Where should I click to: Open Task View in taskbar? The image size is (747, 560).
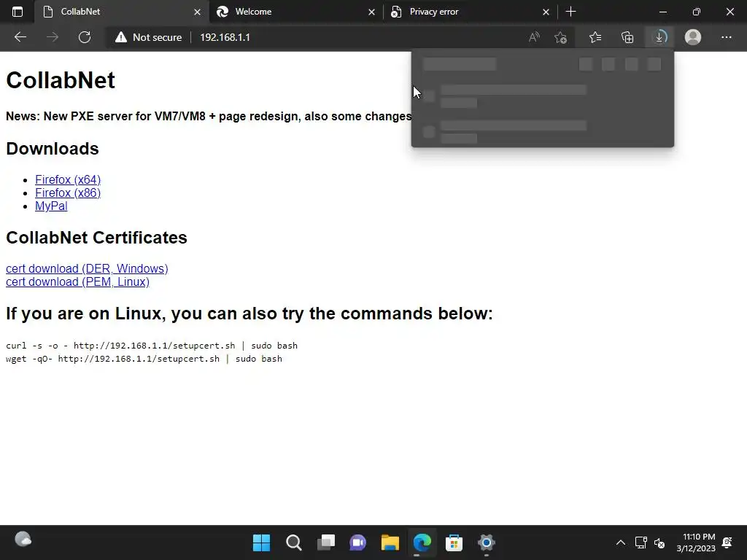pyautogui.click(x=326, y=542)
